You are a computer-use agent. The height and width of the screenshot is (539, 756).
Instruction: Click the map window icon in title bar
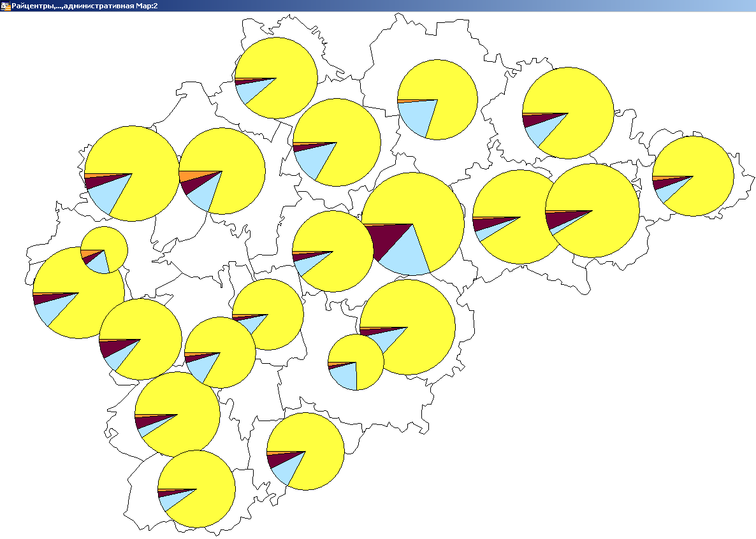pos(5,6)
